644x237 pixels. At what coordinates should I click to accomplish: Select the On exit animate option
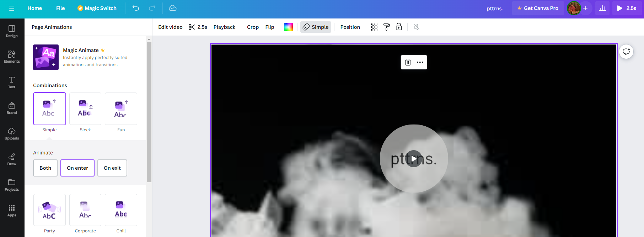pos(112,168)
